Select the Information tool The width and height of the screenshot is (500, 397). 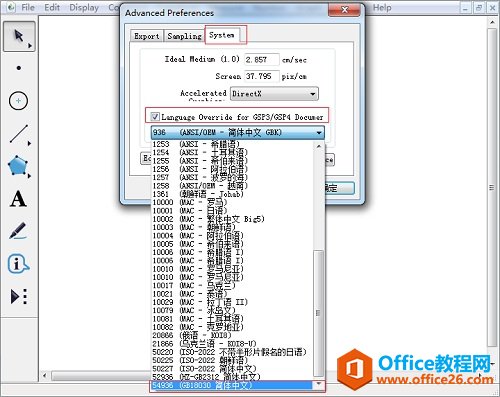18,264
